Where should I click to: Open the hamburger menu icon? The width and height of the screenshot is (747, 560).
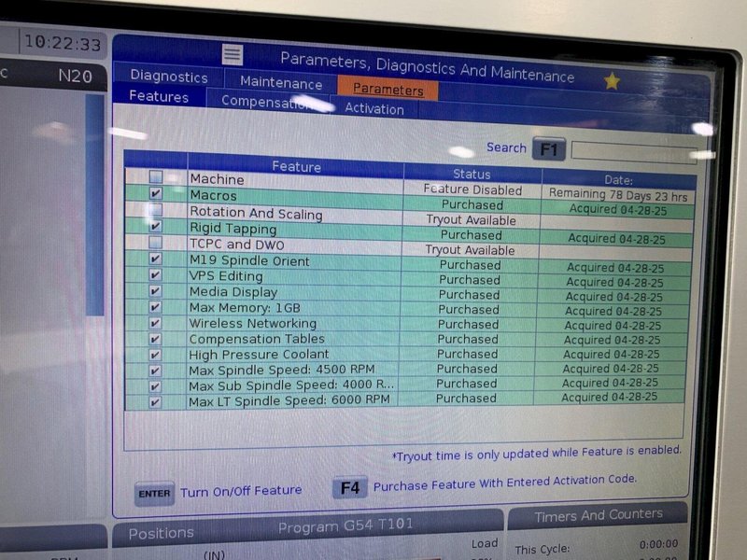[x=233, y=54]
